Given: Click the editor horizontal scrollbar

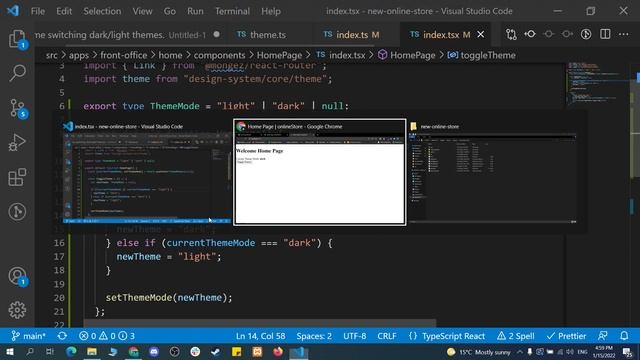Looking at the screenshot, I should pos(260,323).
